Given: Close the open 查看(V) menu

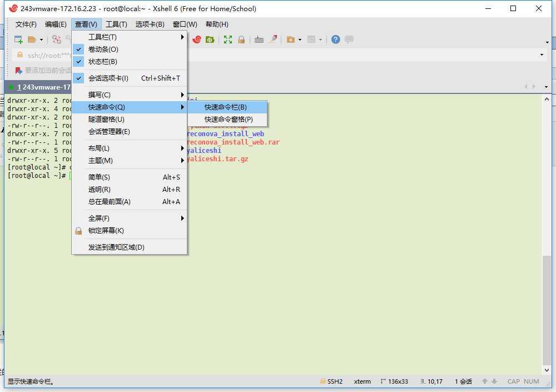Looking at the screenshot, I should coord(86,24).
